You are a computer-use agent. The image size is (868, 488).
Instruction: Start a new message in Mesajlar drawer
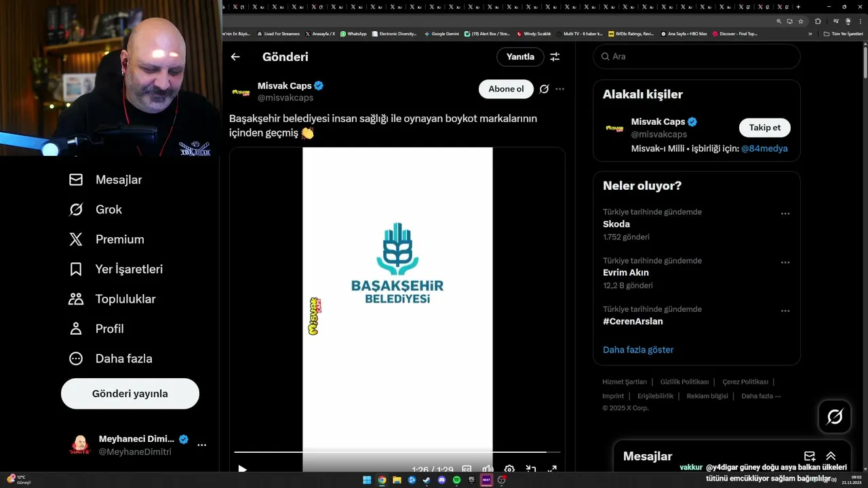pos(810,456)
